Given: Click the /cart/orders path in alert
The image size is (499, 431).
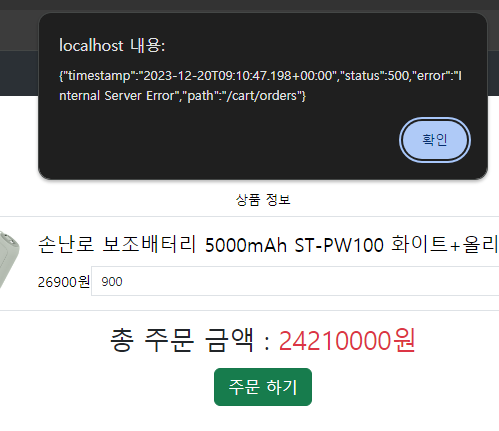Looking at the screenshot, I should (x=261, y=96).
